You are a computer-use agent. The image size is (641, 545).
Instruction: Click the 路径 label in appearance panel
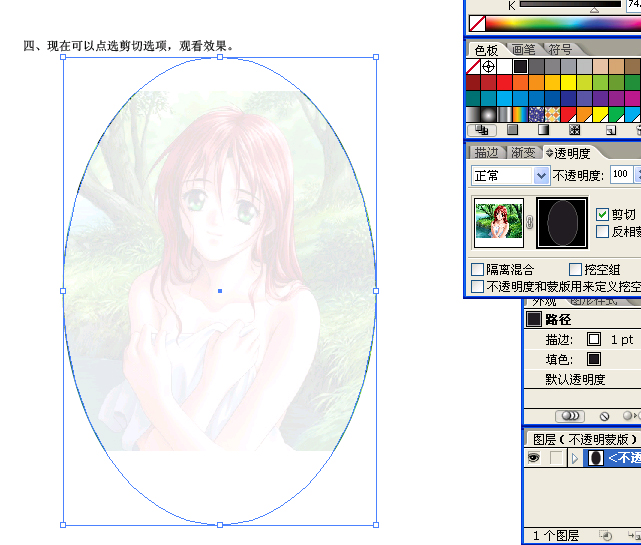click(558, 319)
